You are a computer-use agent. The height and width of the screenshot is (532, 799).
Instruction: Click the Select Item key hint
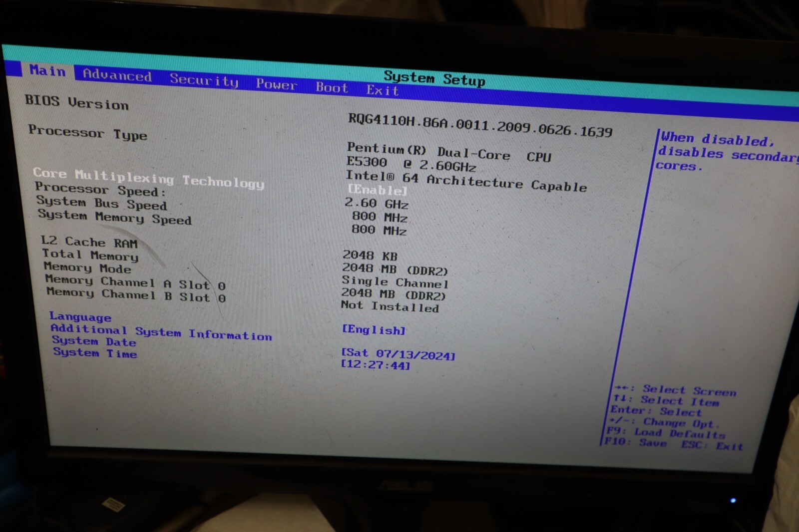[666, 401]
